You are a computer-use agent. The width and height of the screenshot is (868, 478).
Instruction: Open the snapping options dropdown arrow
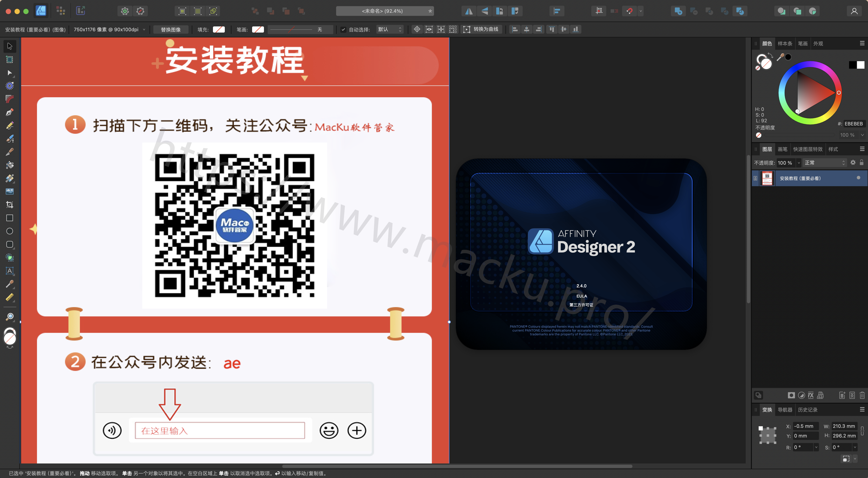pyautogui.click(x=641, y=11)
